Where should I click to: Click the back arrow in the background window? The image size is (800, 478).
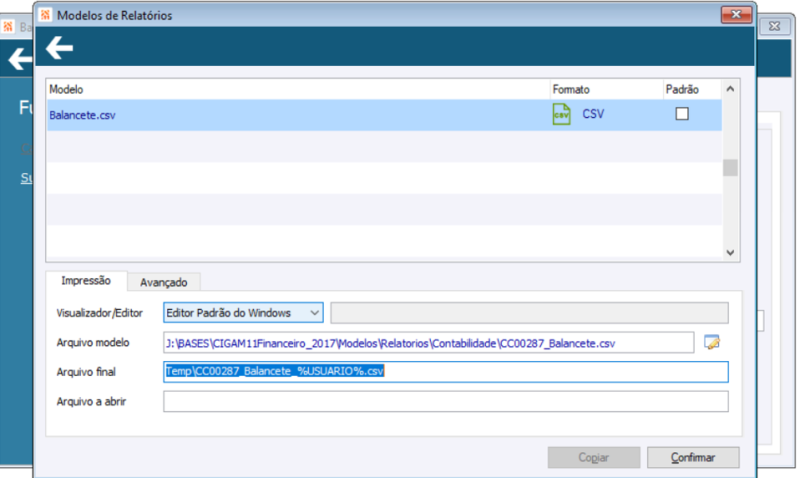pos(19,59)
